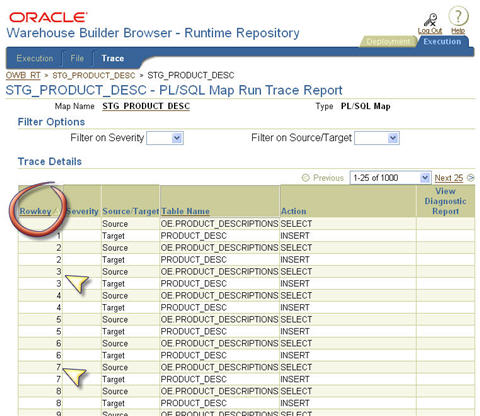Open the 1-25 of 1000 range dropdown
Viewport: 480px width, 416px height.
point(390,178)
